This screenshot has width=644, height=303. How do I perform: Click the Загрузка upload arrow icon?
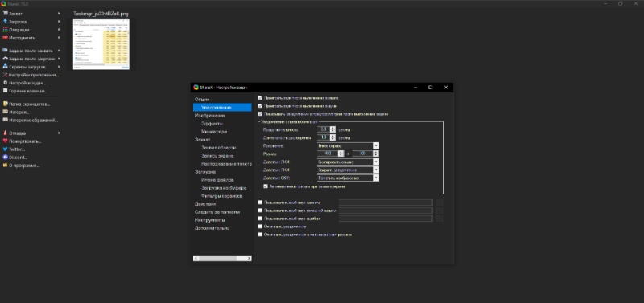pos(6,22)
